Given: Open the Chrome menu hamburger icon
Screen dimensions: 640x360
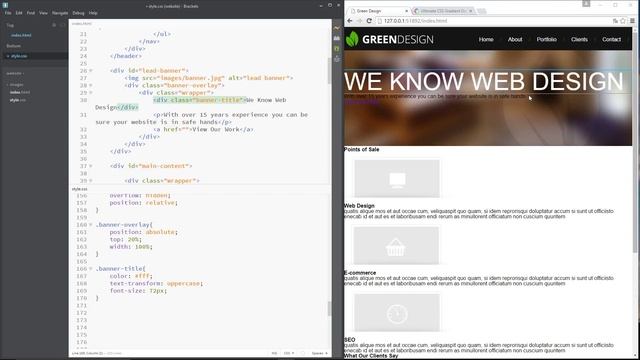Looking at the screenshot, I should click(632, 21).
